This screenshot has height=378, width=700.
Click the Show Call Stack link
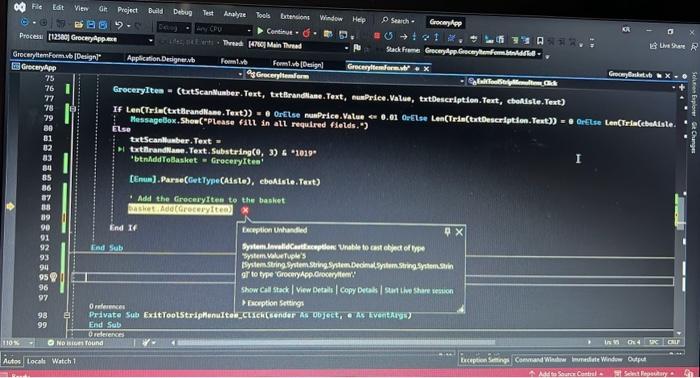265,290
